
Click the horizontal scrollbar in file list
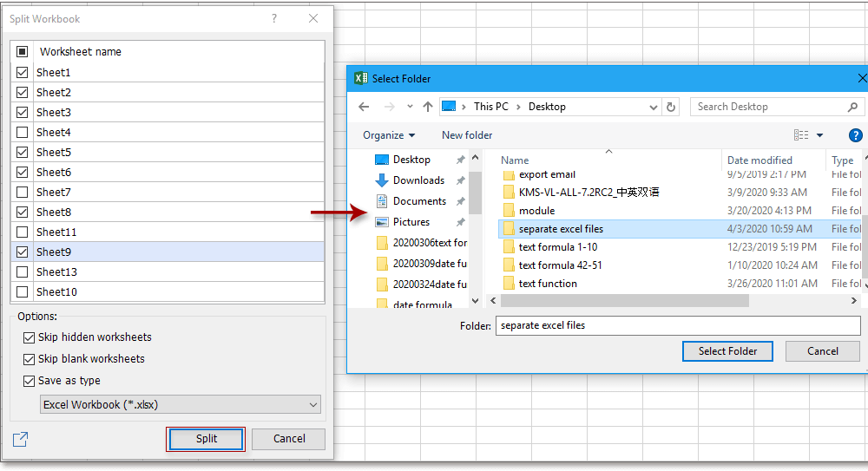click(x=624, y=300)
